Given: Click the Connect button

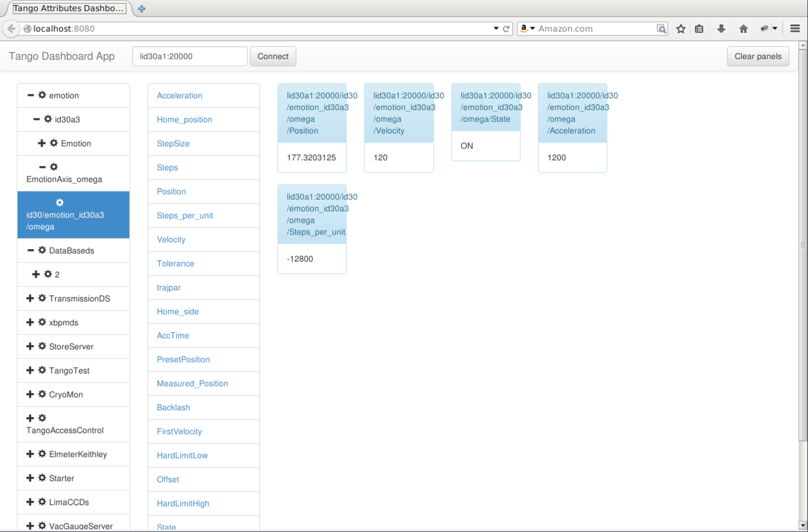Looking at the screenshot, I should click(x=273, y=56).
